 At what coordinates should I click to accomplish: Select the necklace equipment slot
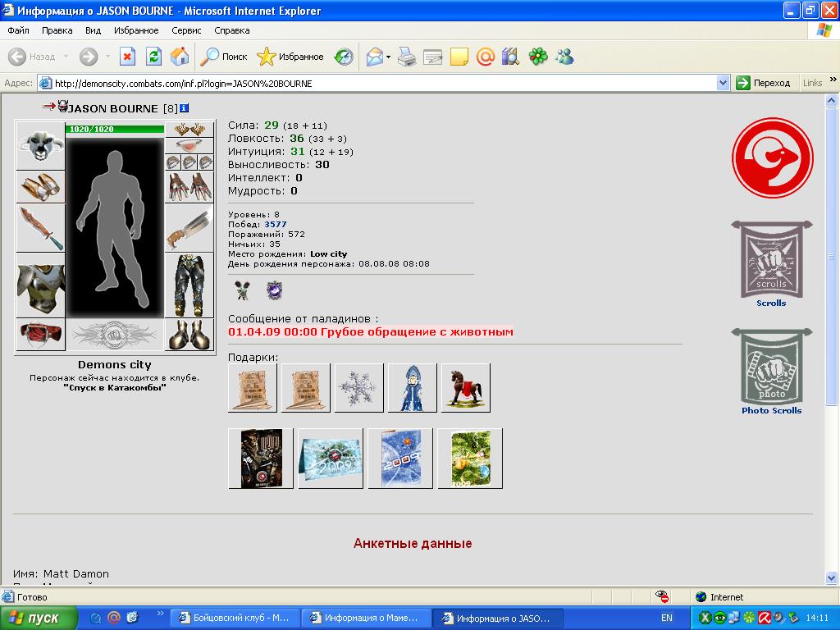click(189, 146)
